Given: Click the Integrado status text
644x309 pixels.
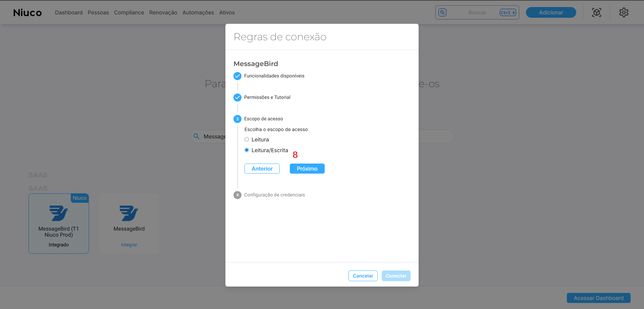Looking at the screenshot, I should pyautogui.click(x=59, y=245).
